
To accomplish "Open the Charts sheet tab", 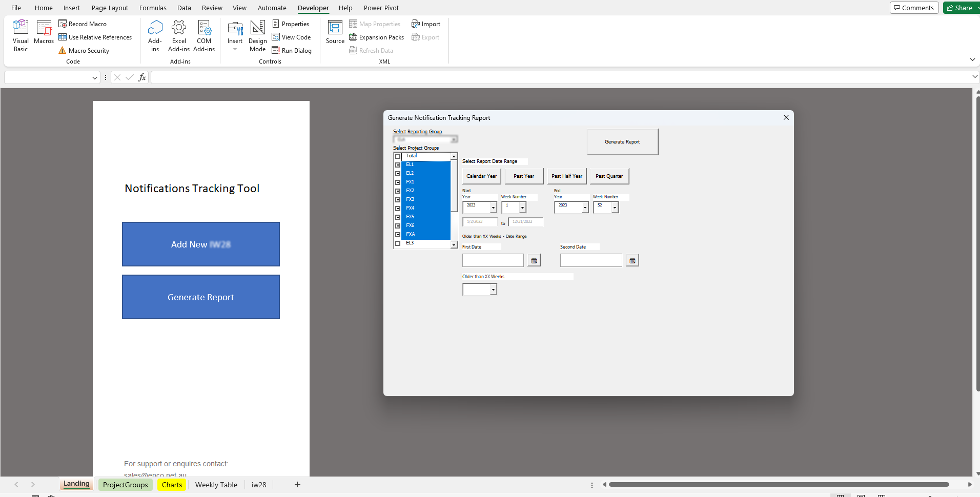I will 172,485.
